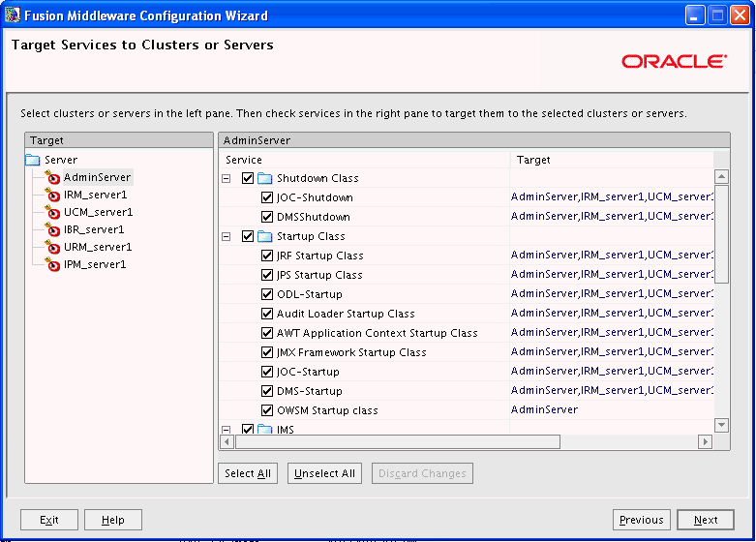Click the vertical scrollbar down arrow
Image resolution: width=756 pixels, height=542 pixels.
[721, 425]
